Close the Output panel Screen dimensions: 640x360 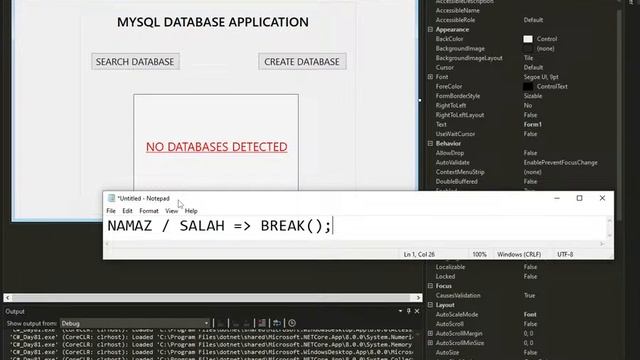click(x=417, y=311)
